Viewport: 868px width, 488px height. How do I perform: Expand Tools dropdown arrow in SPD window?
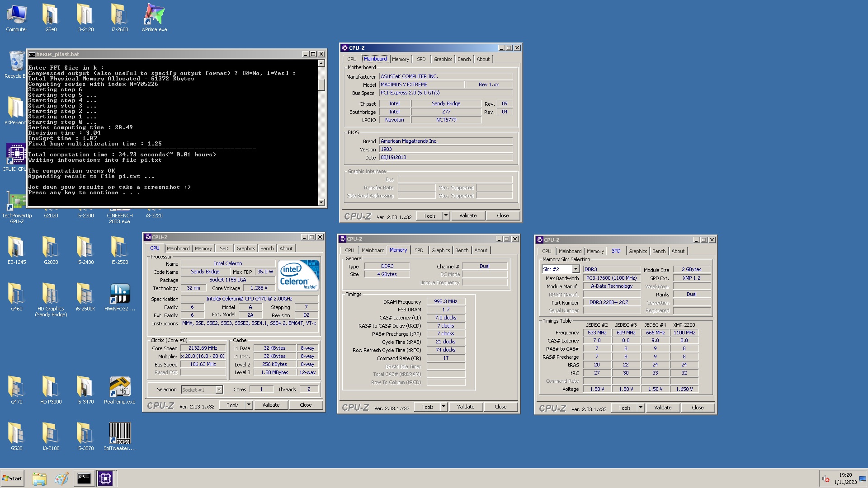tap(641, 408)
